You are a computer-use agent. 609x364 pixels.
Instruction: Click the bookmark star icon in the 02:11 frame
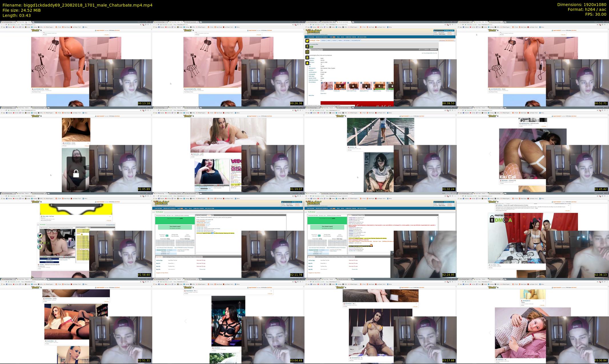click(x=293, y=196)
